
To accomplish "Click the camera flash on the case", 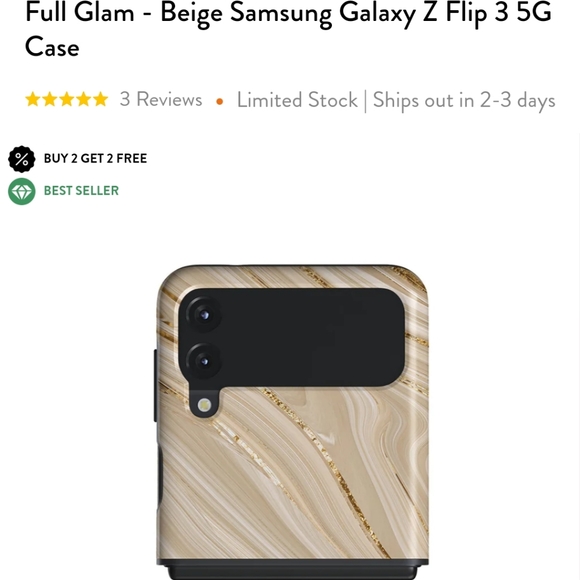I will [204, 405].
